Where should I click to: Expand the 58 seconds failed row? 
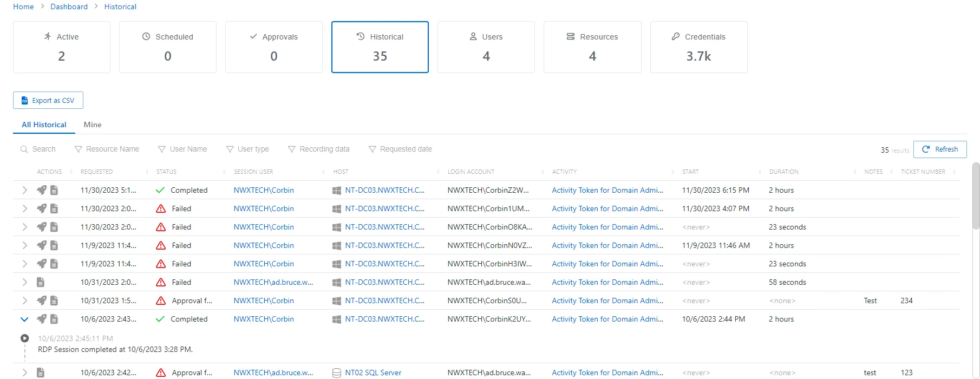click(x=24, y=282)
